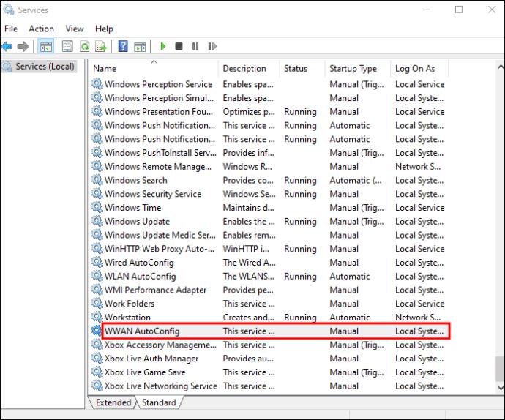Viewport: 505px width, 420px height.
Task: Select the Xbox Live Networking Service name
Action: click(x=161, y=386)
